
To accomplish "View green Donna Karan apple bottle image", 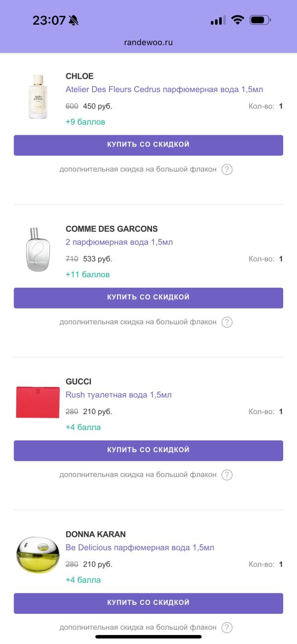I will [38, 554].
